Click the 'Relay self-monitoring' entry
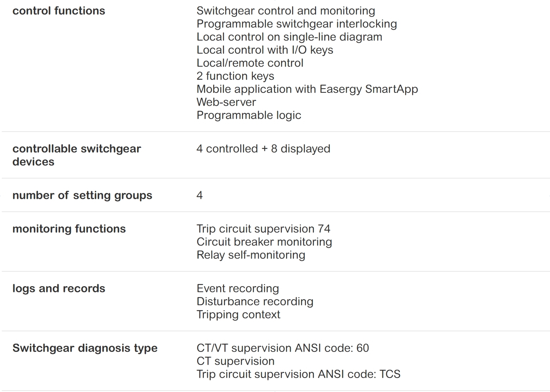 coord(250,255)
